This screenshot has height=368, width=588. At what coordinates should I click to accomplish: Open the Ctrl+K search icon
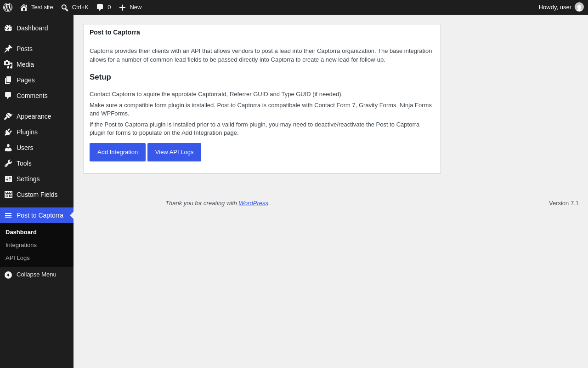pos(65,7)
